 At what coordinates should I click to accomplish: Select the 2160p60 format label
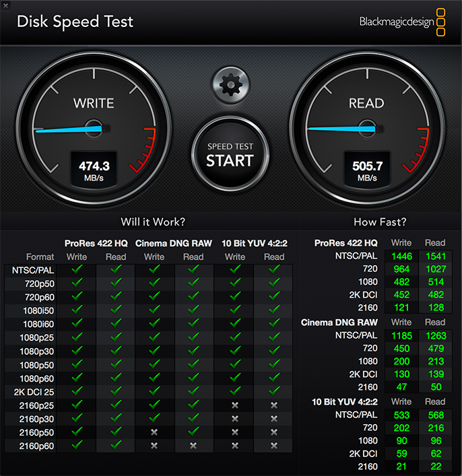[x=36, y=446]
